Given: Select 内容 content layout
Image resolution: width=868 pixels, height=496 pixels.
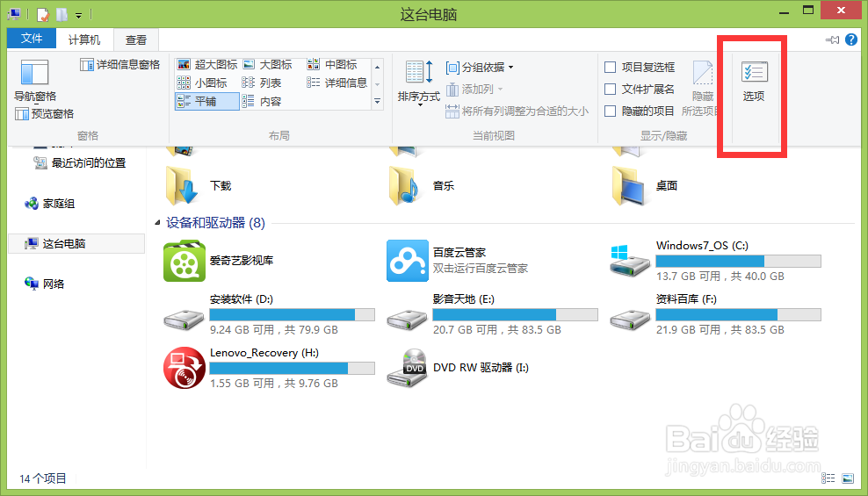Looking at the screenshot, I should 261,101.
